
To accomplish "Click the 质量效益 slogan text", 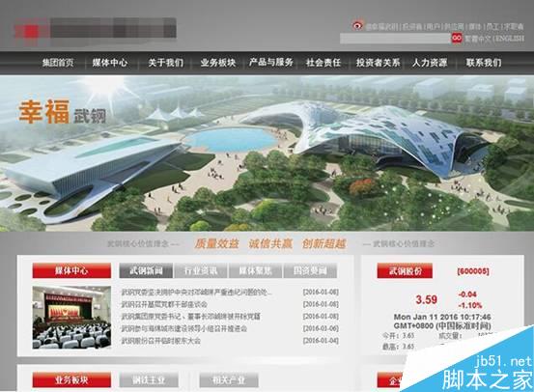I will (217, 244).
